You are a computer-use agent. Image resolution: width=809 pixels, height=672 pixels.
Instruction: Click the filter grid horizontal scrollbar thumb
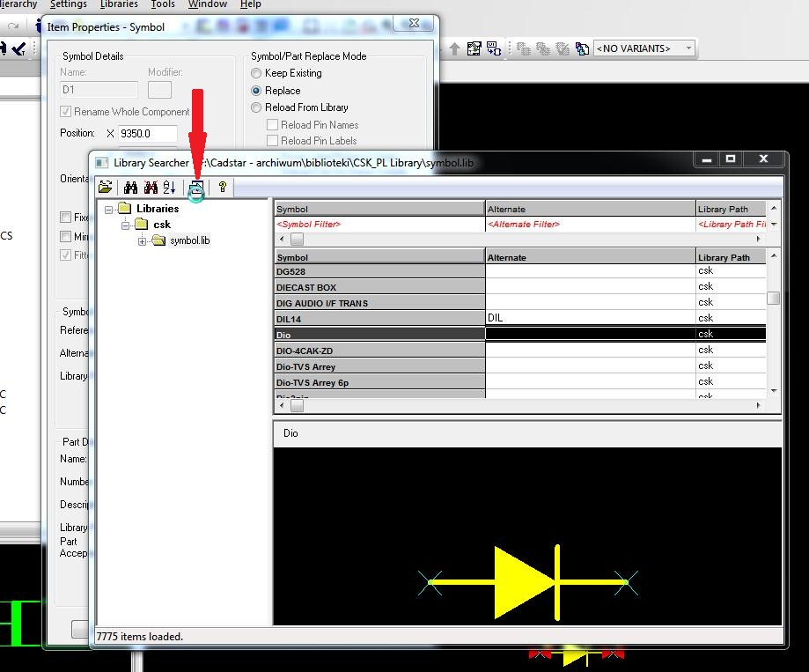tap(298, 239)
